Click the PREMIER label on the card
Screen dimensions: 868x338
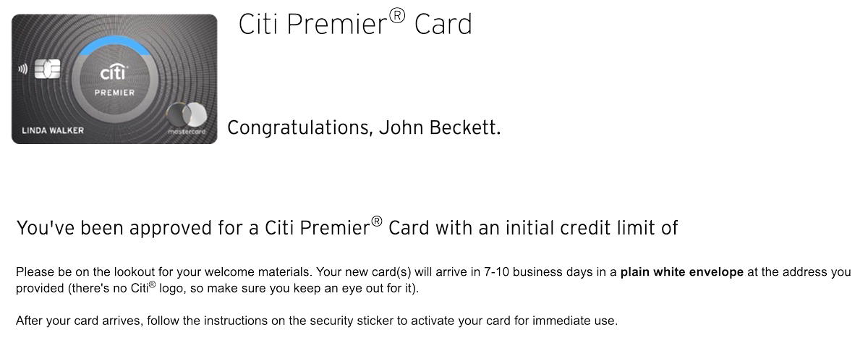click(x=114, y=93)
